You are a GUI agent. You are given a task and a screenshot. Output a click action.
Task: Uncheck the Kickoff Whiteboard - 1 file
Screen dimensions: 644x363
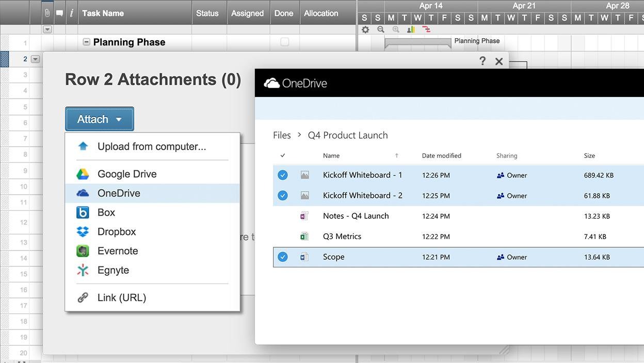tap(283, 176)
